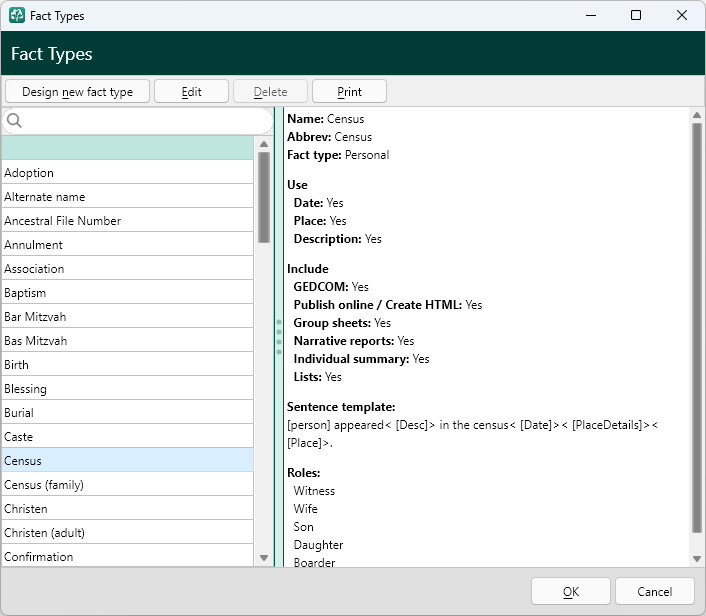Cancel the Fact Types dialog
The image size is (706, 616).
[x=654, y=591]
